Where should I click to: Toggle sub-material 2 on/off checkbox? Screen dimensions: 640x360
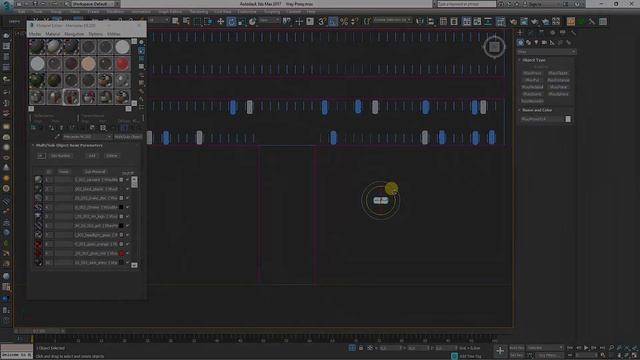point(128,189)
